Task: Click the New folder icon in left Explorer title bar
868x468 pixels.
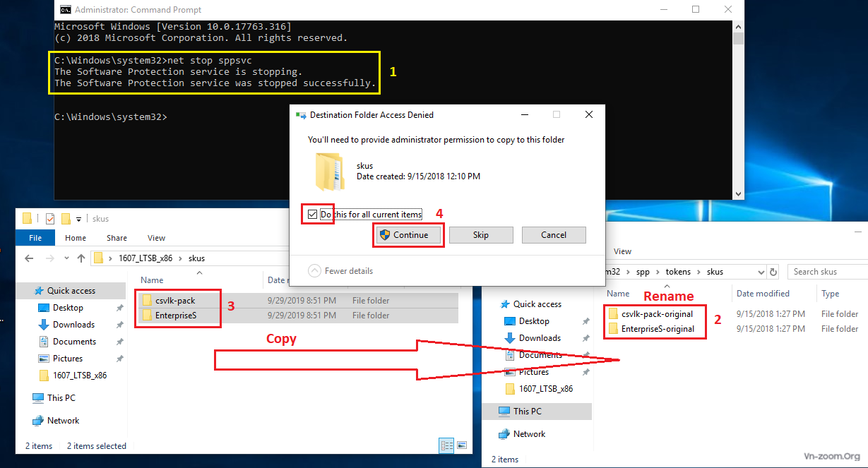Action: click(x=66, y=218)
